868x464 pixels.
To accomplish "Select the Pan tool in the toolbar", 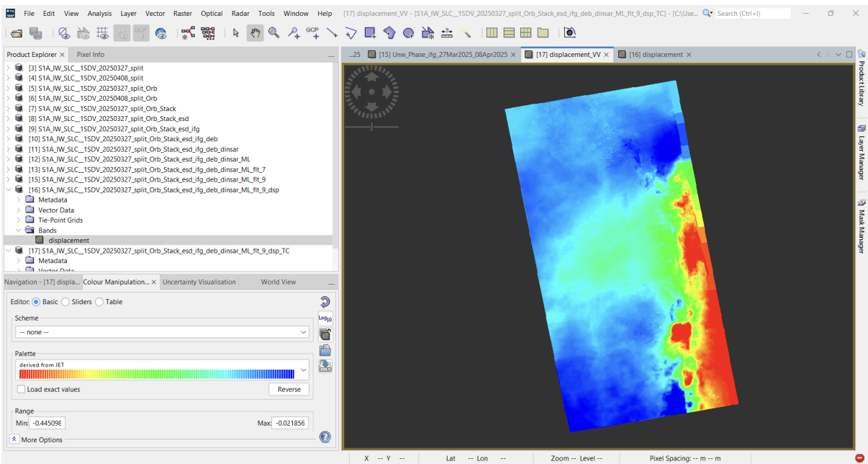I will click(256, 32).
